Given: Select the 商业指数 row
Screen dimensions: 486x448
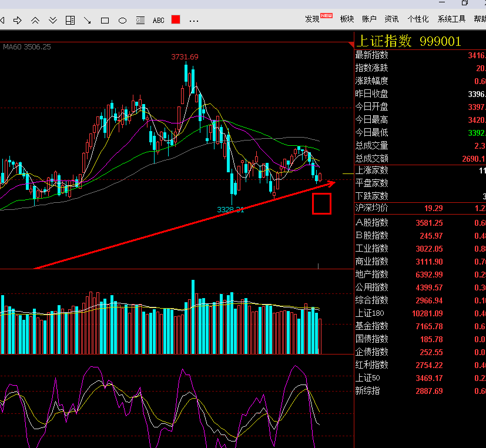Looking at the screenshot, I should (x=420, y=262).
